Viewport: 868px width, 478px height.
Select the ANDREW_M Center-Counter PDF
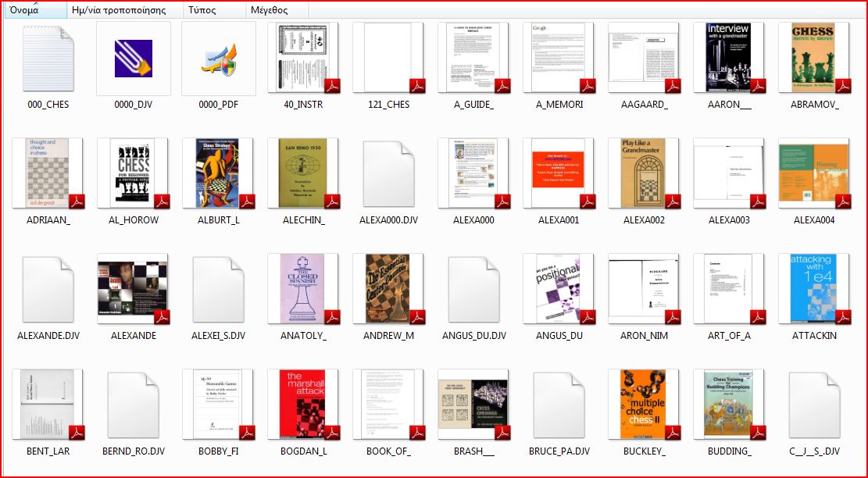389,289
